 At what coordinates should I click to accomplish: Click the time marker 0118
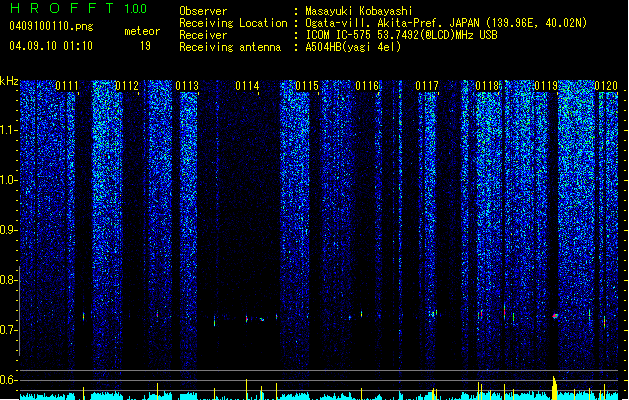click(x=487, y=86)
